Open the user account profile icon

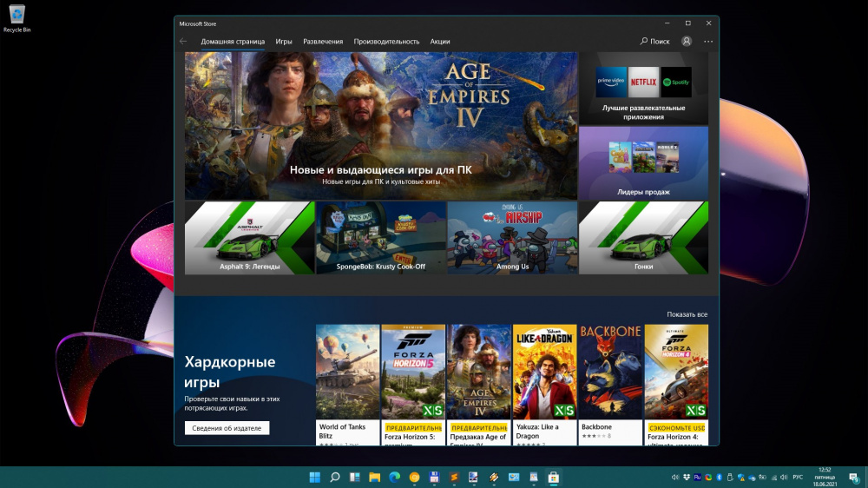(x=687, y=41)
